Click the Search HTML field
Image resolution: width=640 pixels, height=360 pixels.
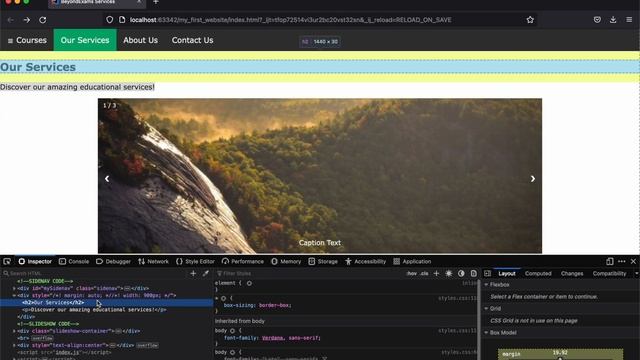96,273
